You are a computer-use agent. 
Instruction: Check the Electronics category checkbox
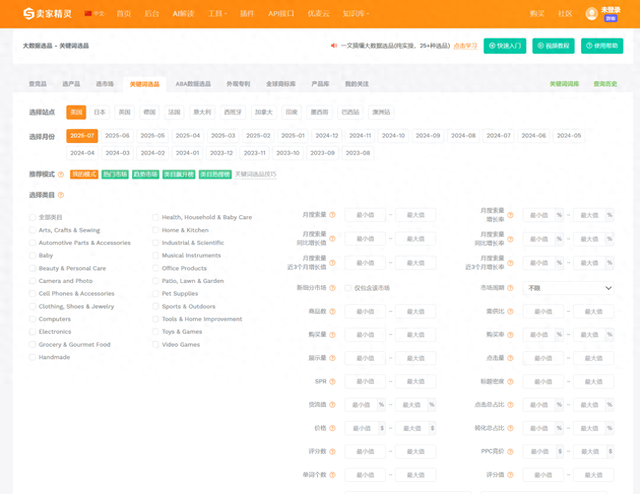click(x=32, y=331)
